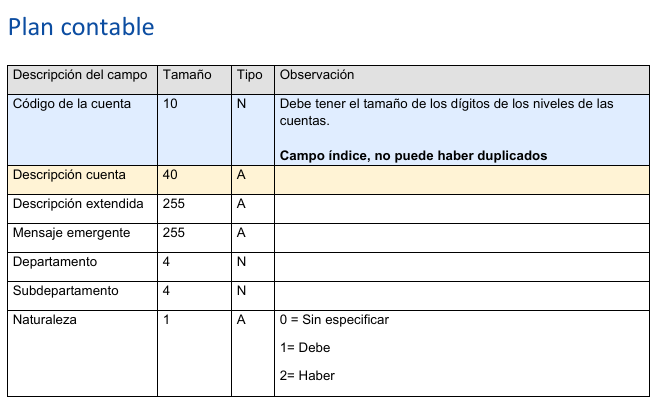Select the 'Descripción cuenta' cell
Viewport: 657px width, 407px height.
[83, 180]
